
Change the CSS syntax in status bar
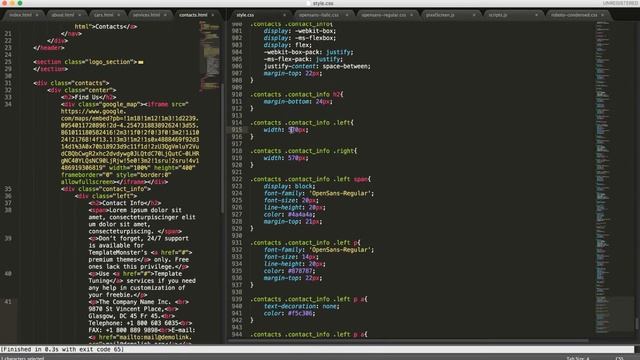pos(619,358)
